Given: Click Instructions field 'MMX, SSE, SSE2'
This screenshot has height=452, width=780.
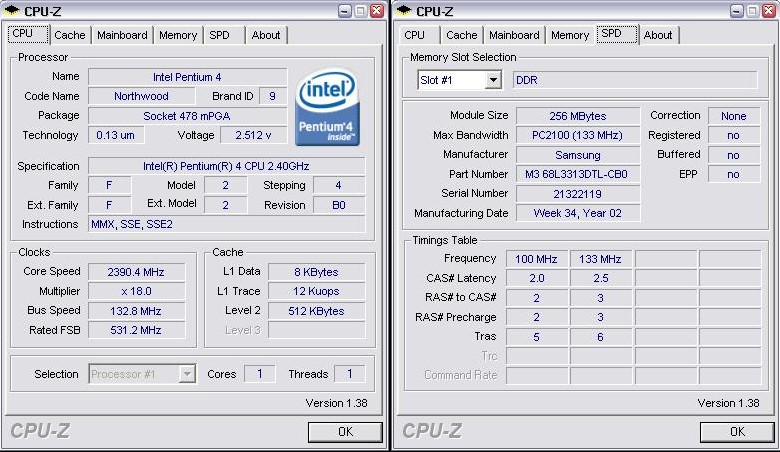Looking at the screenshot, I should tap(226, 224).
